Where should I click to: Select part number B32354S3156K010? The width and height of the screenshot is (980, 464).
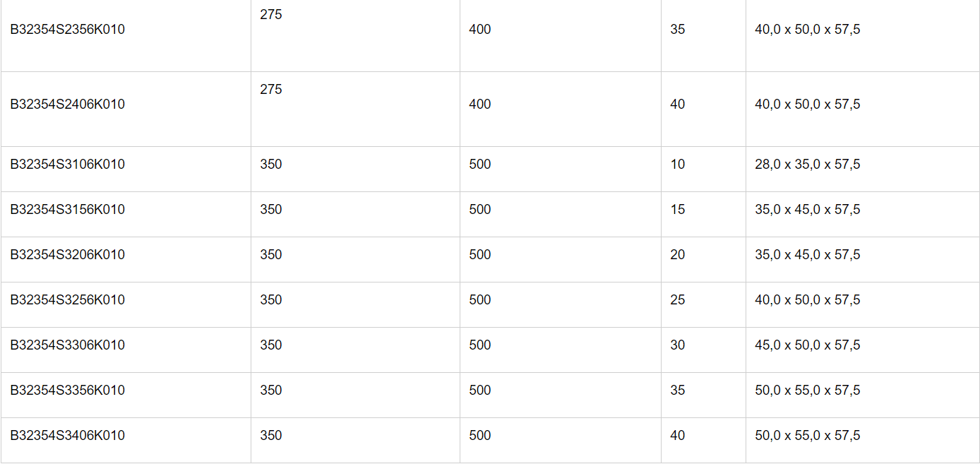click(x=67, y=210)
